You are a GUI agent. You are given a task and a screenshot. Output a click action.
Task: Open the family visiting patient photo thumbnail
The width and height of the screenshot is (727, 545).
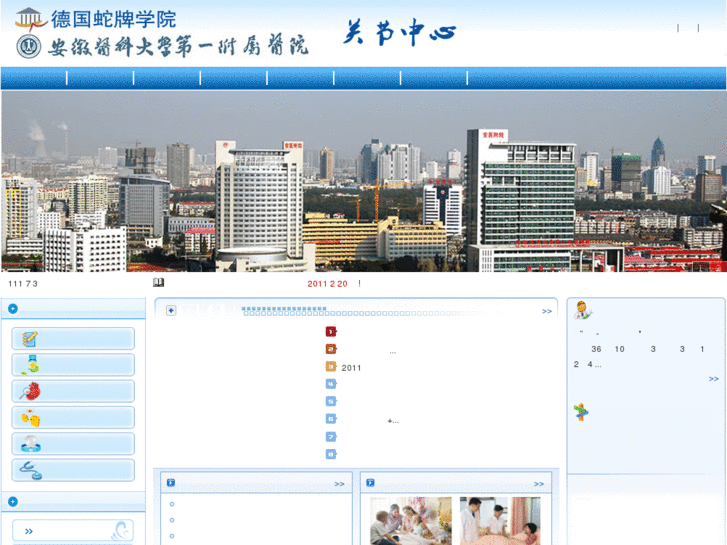click(x=411, y=521)
